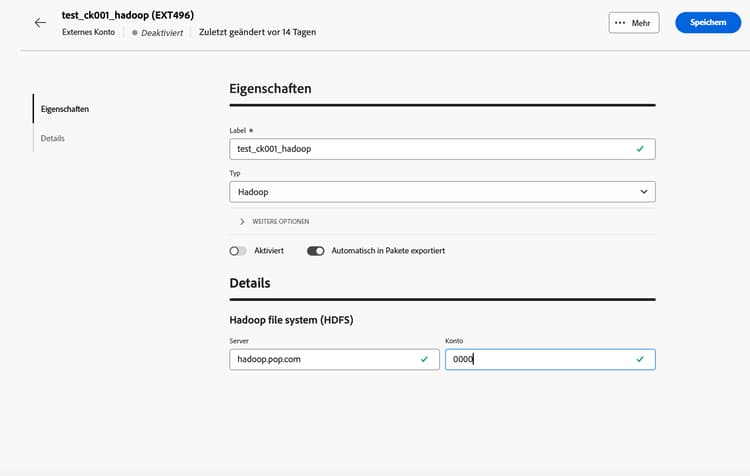
Task: Click the green checkmark in Konto field
Action: pyautogui.click(x=640, y=359)
